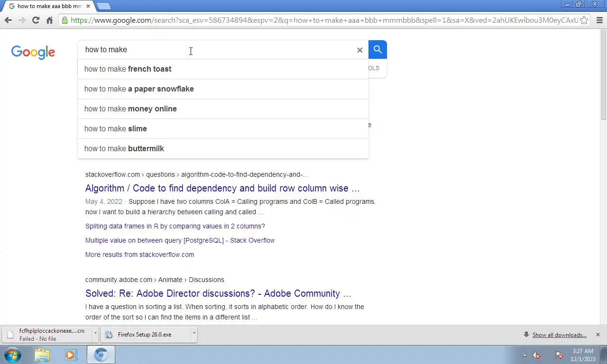Viewport: 607px width, 364px height.
Task: Expand Firefox Setup 26.0.exe download options arrow
Action: [x=194, y=334]
